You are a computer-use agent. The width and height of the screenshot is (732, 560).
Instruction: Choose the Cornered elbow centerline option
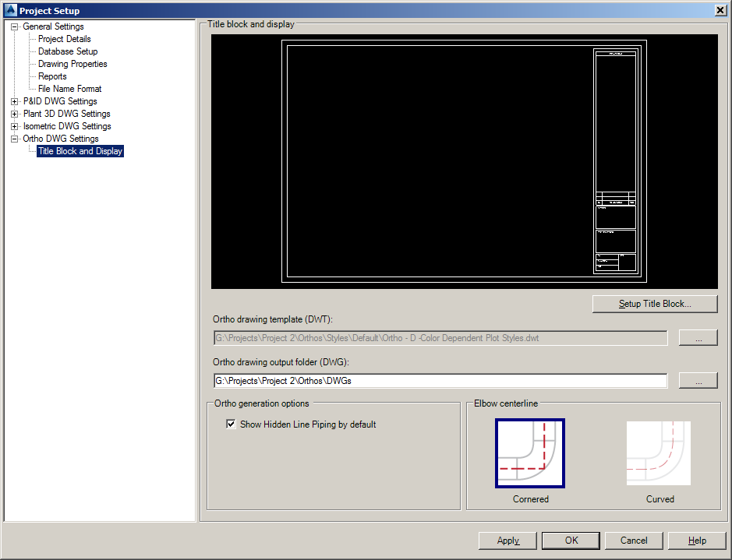[x=530, y=454]
